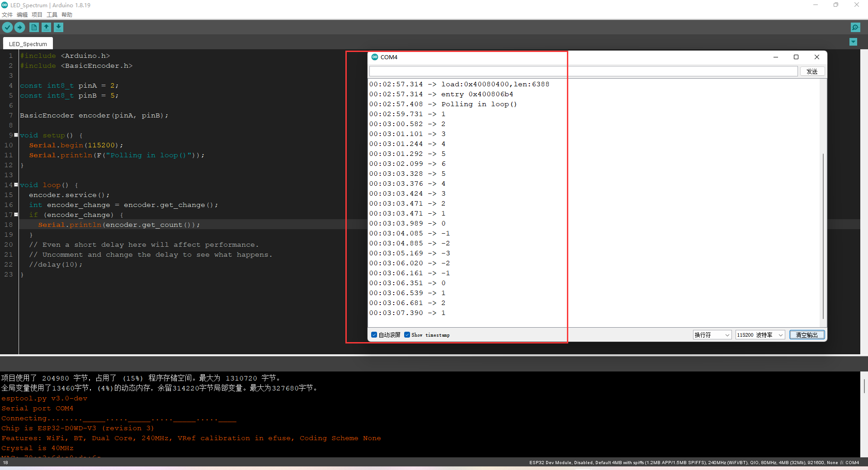Click line 'Polling in loop()' in serial output
Viewport: 868px width, 470px height.
(x=479, y=104)
